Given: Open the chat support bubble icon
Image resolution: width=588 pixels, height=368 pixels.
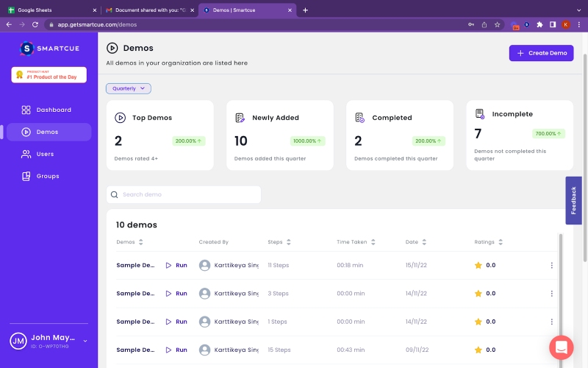Looking at the screenshot, I should [561, 347].
